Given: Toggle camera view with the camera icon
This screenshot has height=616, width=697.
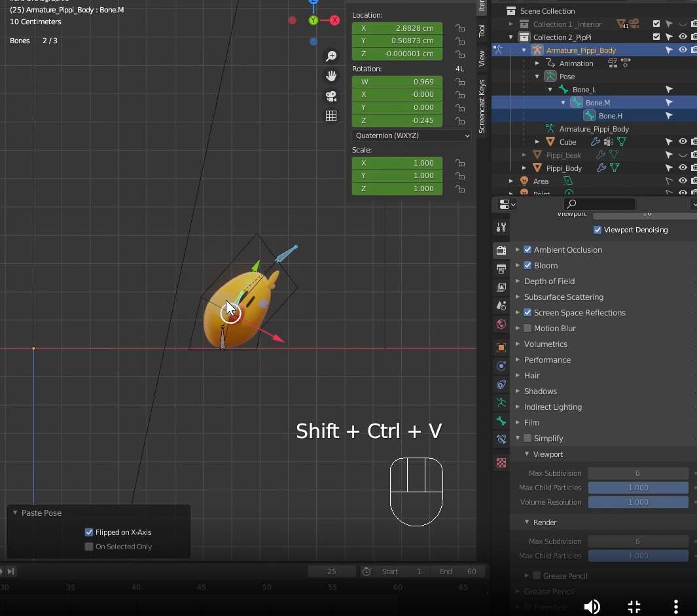Looking at the screenshot, I should pyautogui.click(x=331, y=96).
